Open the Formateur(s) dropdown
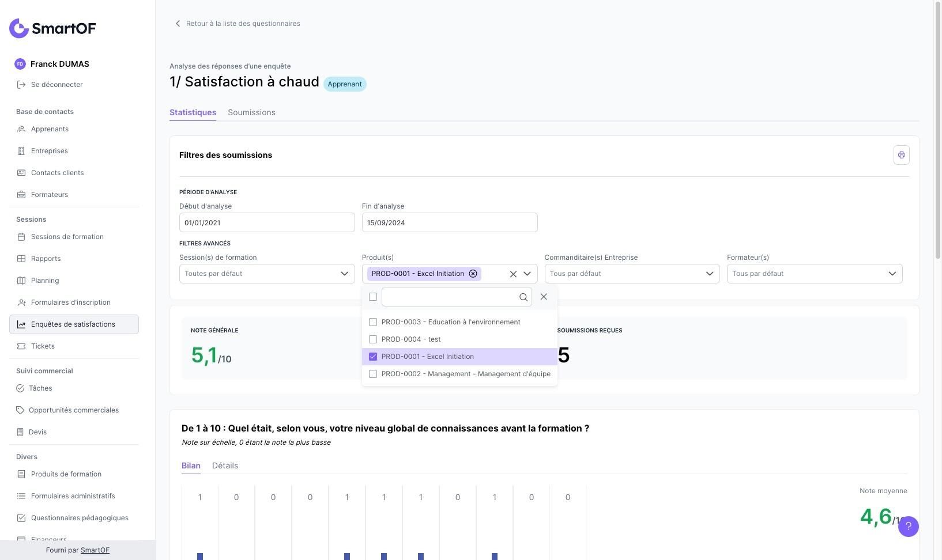942x560 pixels. [x=814, y=274]
